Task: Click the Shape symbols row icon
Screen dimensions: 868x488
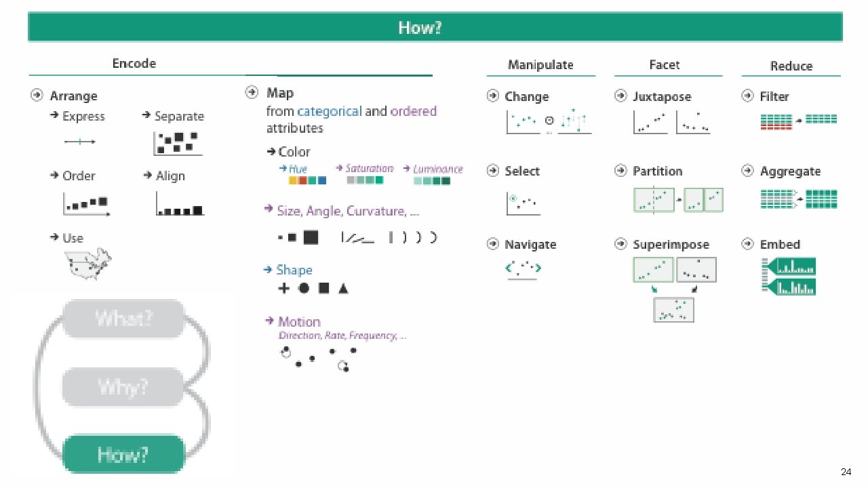Action: pyautogui.click(x=313, y=288)
